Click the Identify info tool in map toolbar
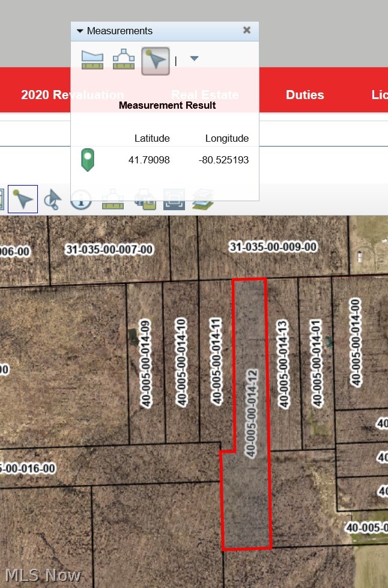The image size is (388, 588). [81, 199]
